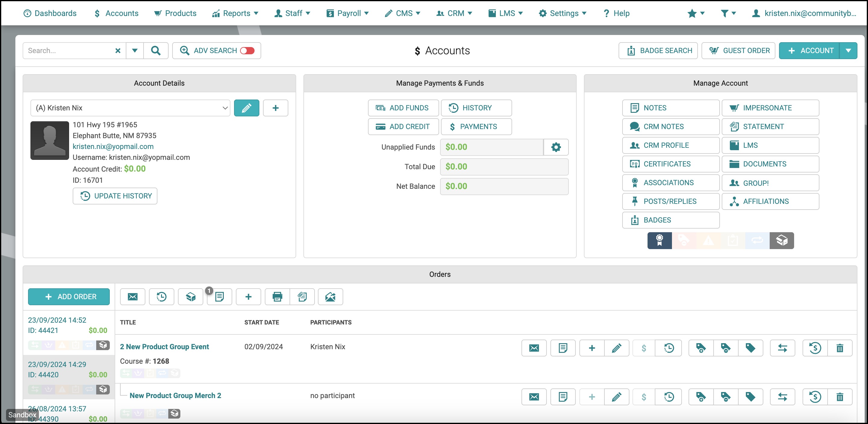Screen dimensions: 868x424
Task: Open Unapplied Funds gear settings
Action: [556, 147]
